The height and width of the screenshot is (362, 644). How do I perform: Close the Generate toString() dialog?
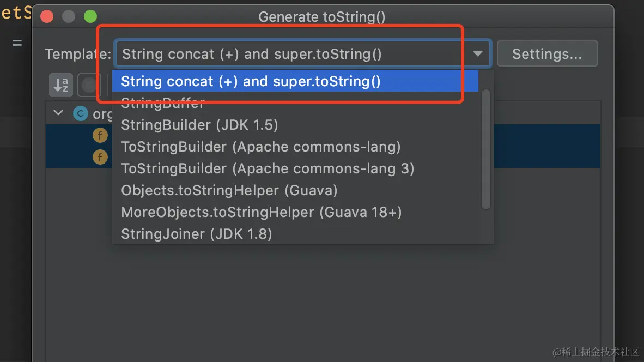[x=47, y=16]
